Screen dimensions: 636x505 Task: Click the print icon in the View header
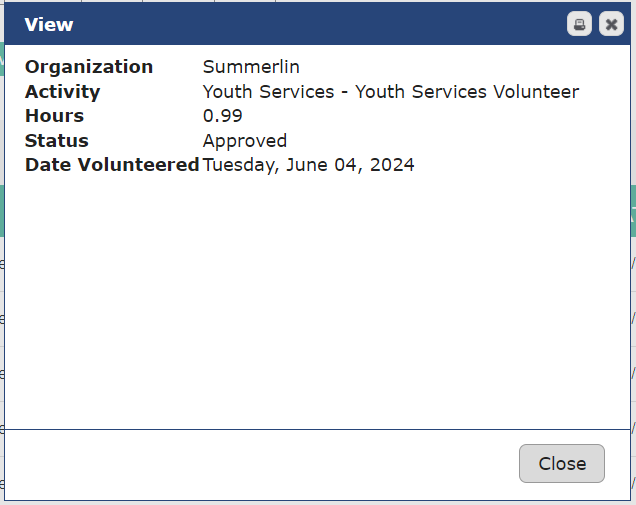pos(579,24)
